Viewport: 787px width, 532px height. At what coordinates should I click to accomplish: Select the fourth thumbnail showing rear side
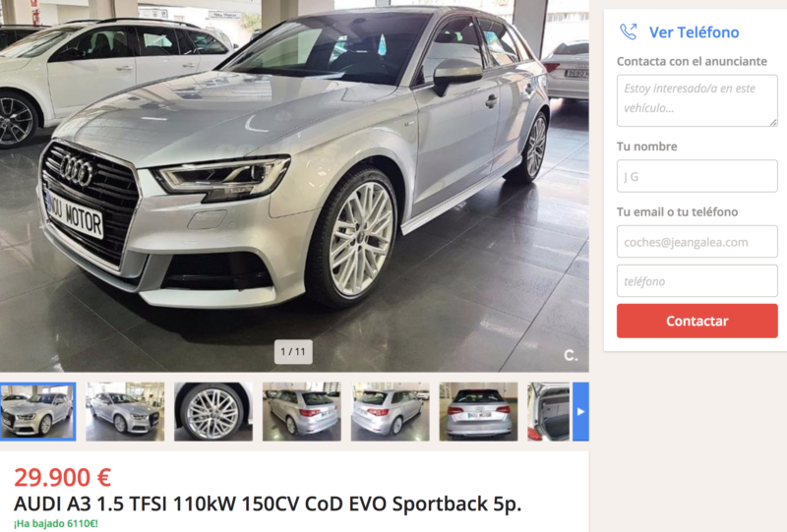[302, 412]
